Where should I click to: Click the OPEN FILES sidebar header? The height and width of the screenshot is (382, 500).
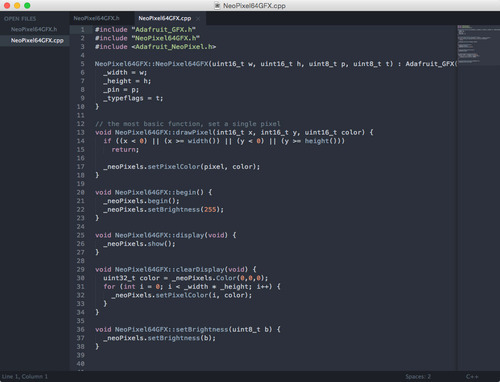coord(20,19)
